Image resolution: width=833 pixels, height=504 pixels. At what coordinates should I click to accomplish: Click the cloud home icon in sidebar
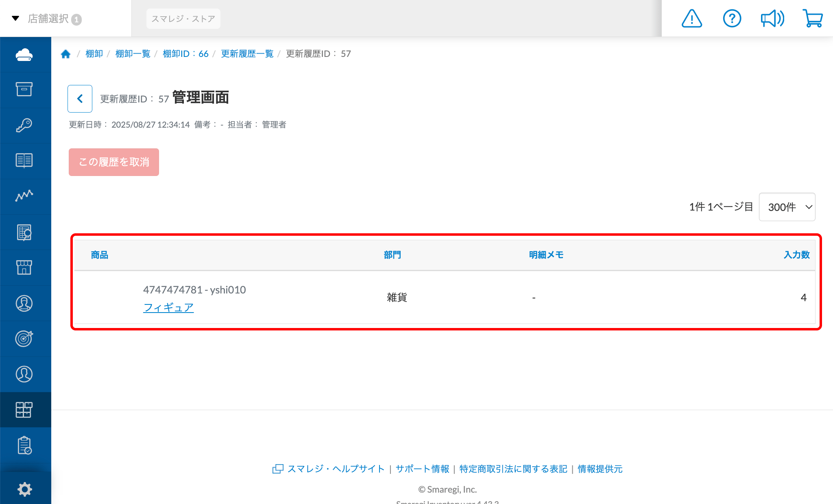pos(25,54)
